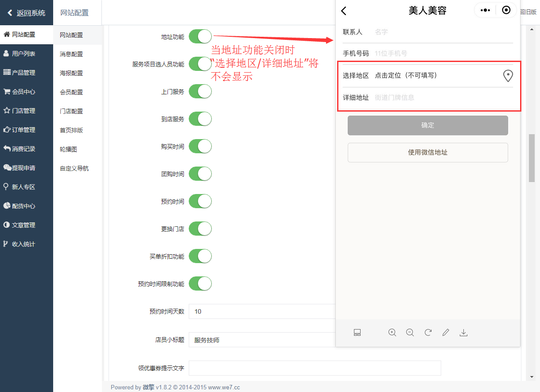Turn off the 上门服务 switch
The width and height of the screenshot is (540, 392).
tap(200, 92)
